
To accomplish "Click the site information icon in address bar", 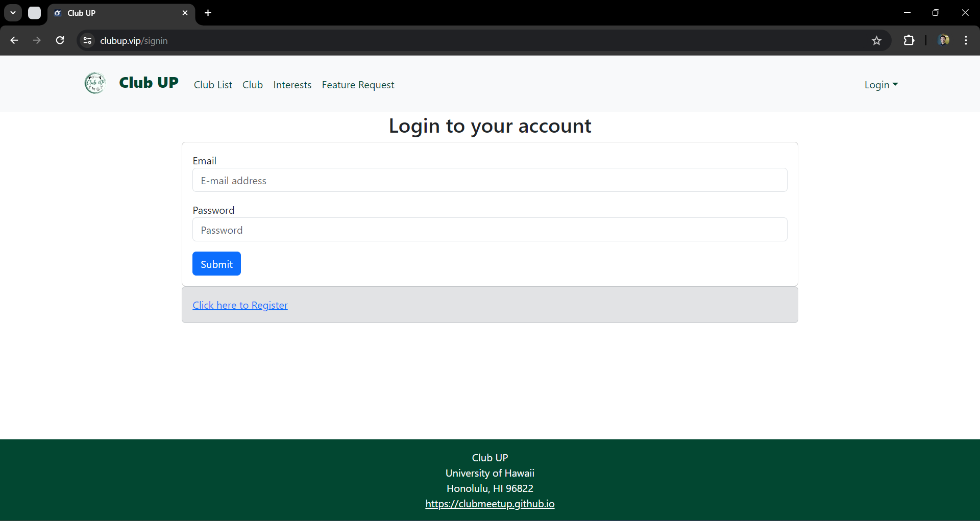I will (87, 40).
